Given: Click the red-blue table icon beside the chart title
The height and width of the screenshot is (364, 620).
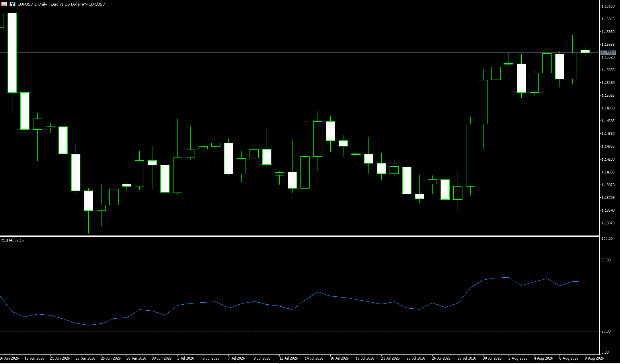Looking at the screenshot, I should (x=4, y=4).
